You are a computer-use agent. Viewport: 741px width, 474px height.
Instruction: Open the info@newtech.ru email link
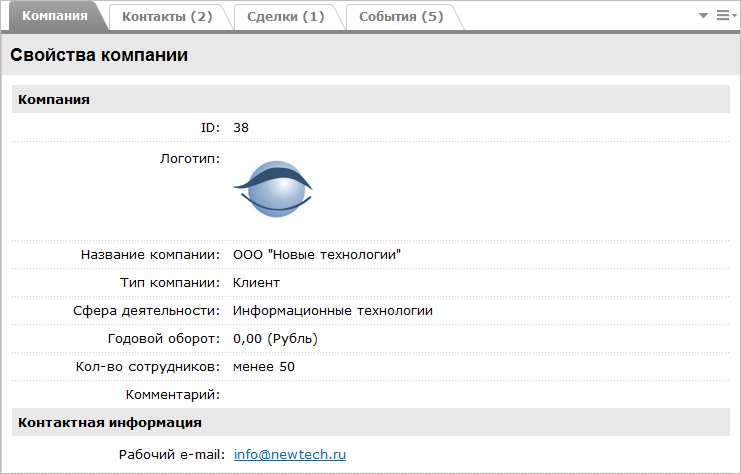289,454
